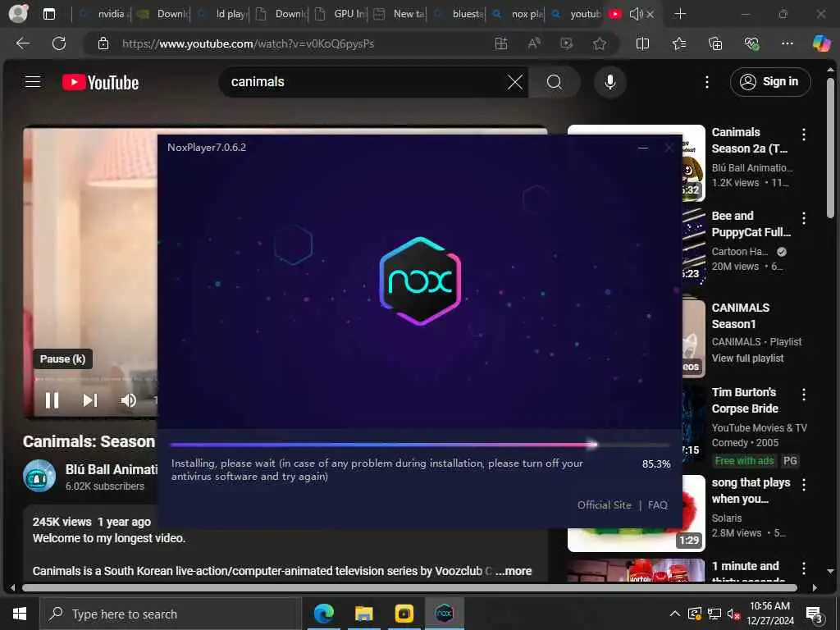Click the video progress bar
Image resolution: width=840 pixels, height=630 pixels.
tap(97, 379)
